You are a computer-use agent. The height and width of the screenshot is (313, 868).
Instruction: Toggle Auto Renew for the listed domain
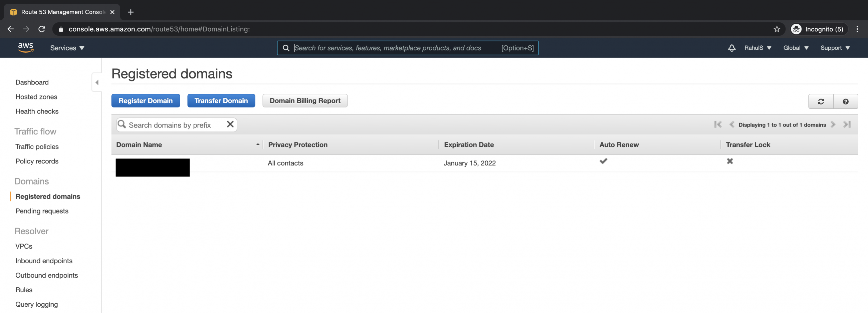coord(604,162)
